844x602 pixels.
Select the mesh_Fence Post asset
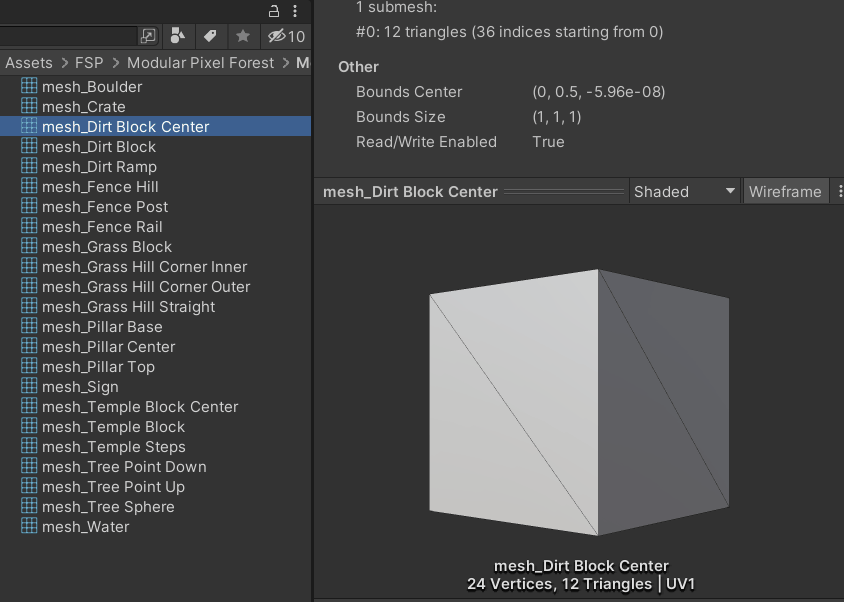156,207
